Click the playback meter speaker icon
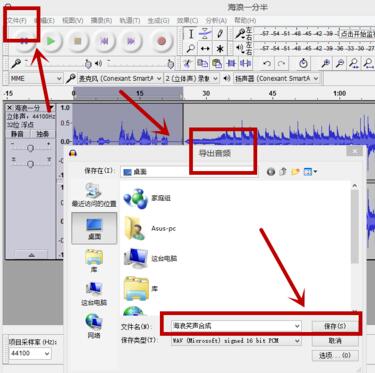 coord(240,49)
